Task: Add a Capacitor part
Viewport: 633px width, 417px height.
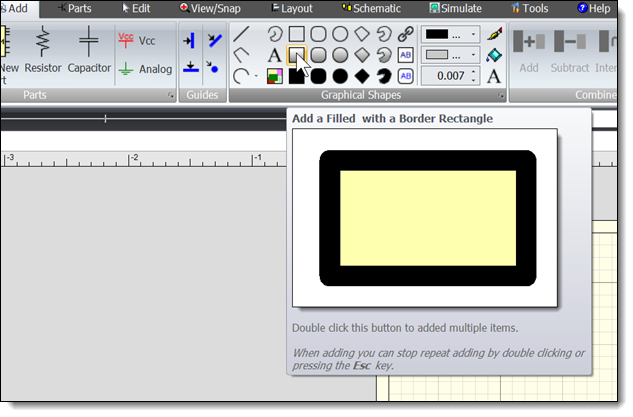Action: tap(89, 50)
